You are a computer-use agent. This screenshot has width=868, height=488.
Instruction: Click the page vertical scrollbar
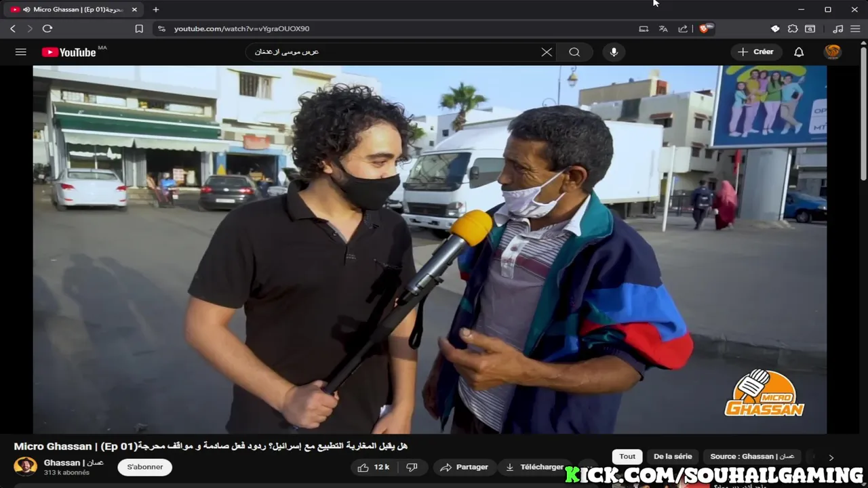(863, 112)
